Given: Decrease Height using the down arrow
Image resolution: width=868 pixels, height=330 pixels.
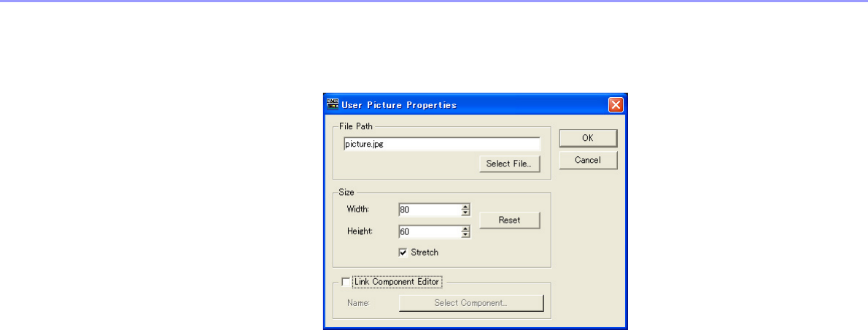Looking at the screenshot, I should (465, 235).
